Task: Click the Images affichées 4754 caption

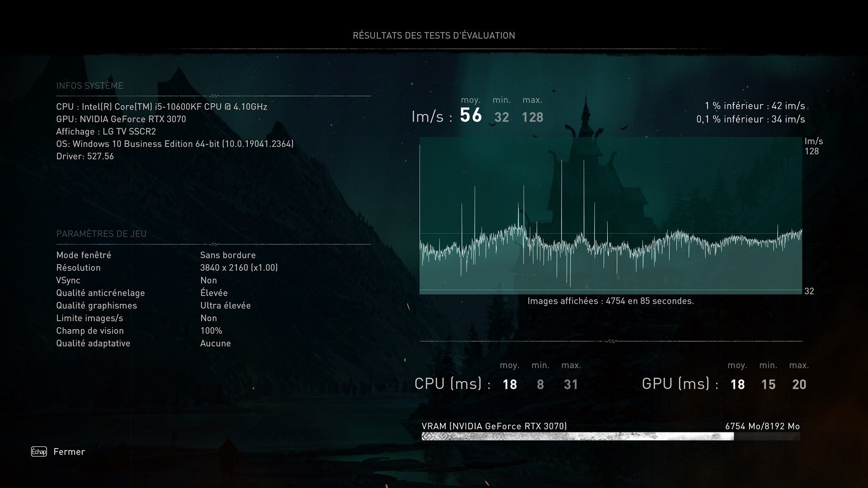Action: (x=610, y=301)
